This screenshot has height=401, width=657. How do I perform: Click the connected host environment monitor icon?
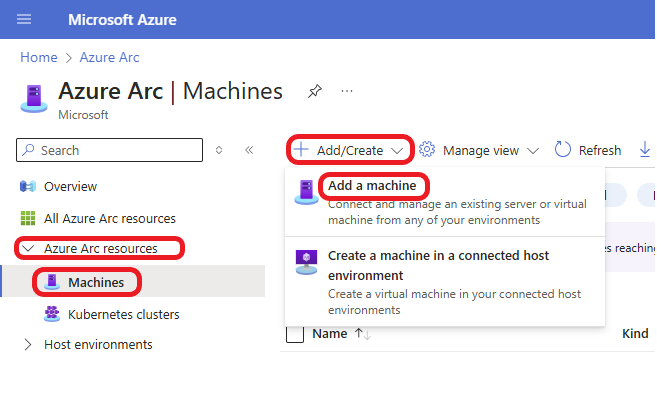[306, 262]
